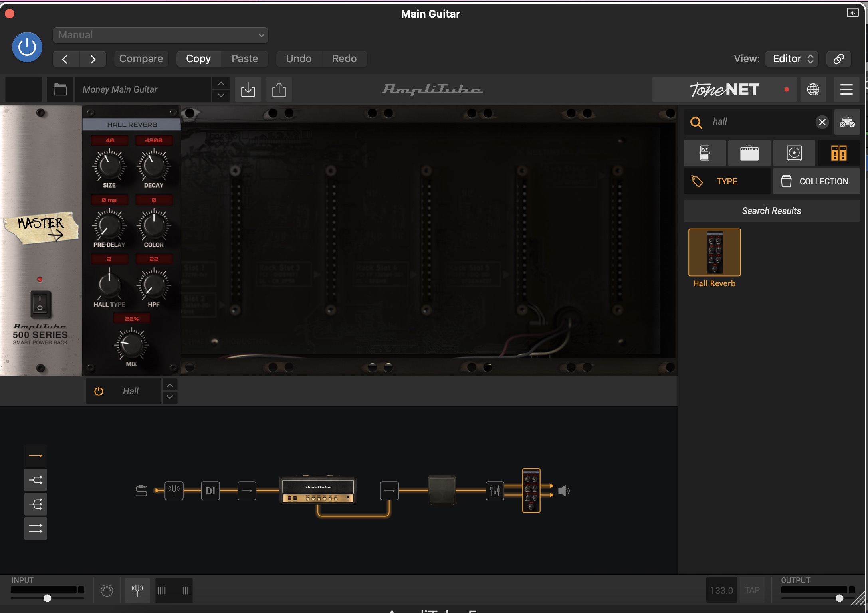Click the Paste button
Screen dimensions: 868x613
coord(245,59)
